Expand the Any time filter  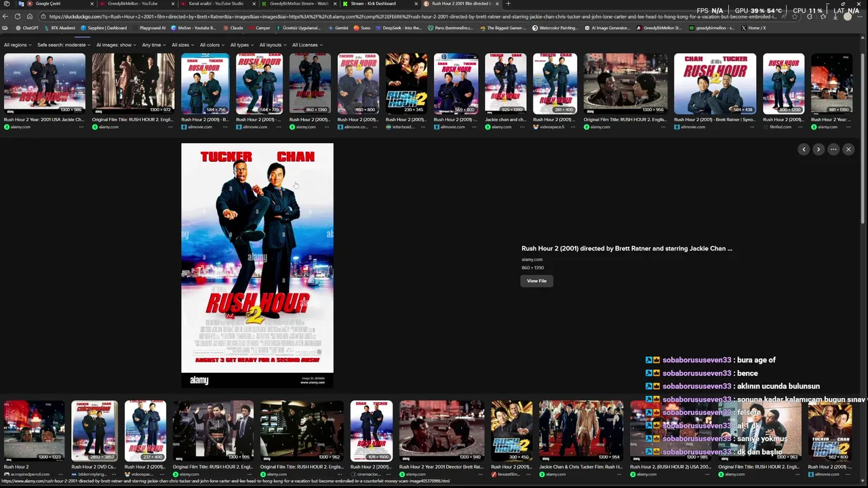click(x=154, y=45)
